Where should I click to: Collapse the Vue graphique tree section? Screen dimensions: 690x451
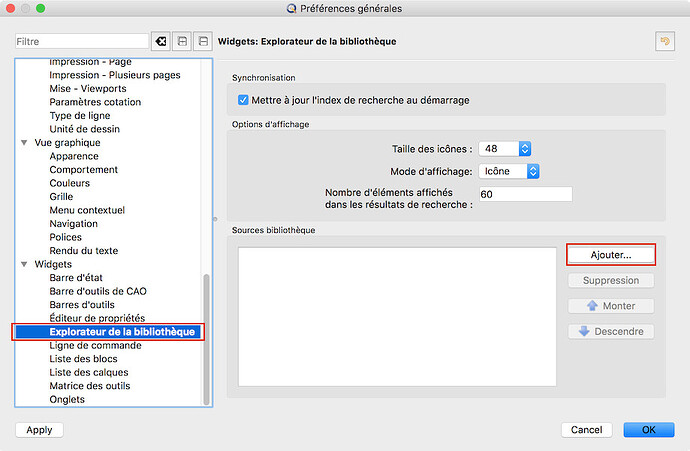tap(24, 143)
